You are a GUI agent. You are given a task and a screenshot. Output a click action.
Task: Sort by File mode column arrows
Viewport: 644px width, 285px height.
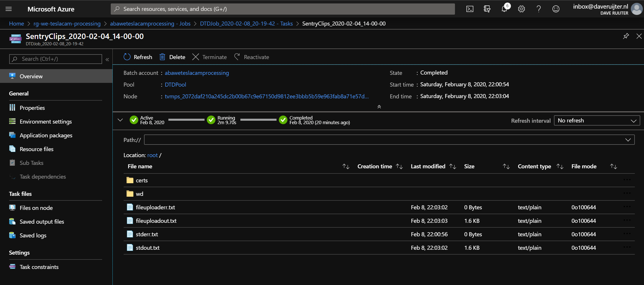point(614,166)
